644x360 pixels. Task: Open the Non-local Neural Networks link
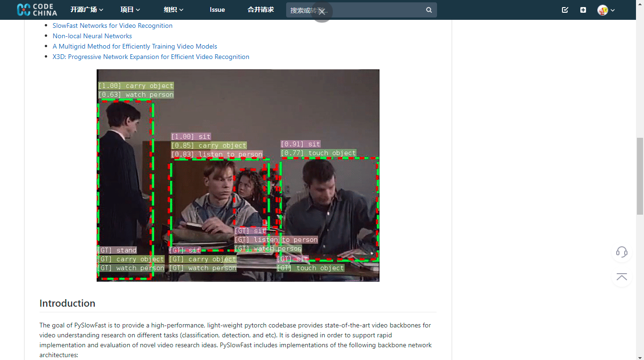pos(92,36)
